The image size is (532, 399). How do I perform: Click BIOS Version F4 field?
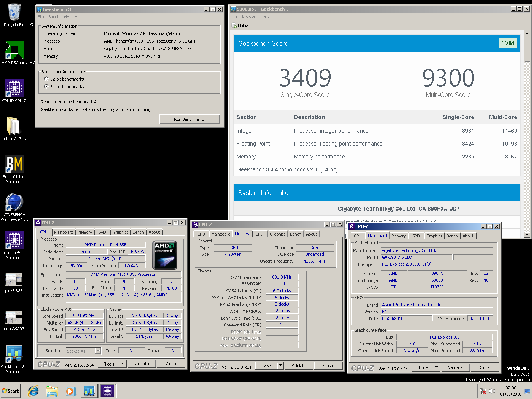point(437,312)
